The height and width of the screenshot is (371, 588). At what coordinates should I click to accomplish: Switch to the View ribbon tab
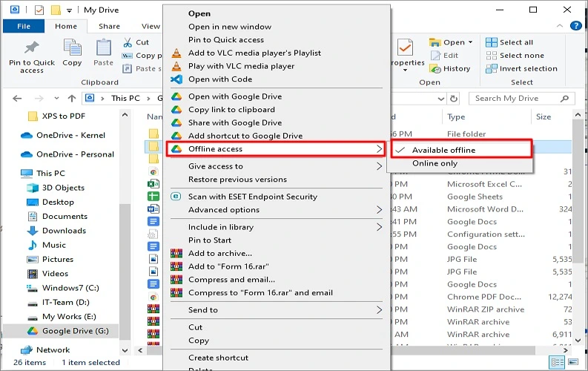click(x=151, y=26)
